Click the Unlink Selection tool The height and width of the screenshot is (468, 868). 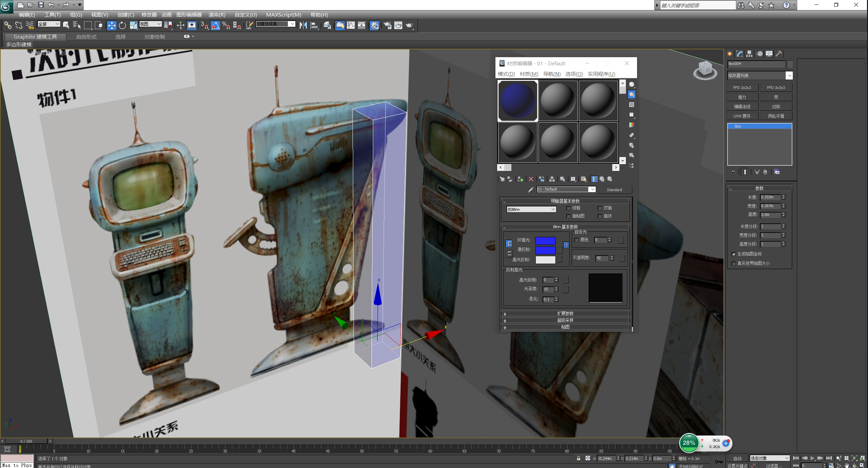19,25
